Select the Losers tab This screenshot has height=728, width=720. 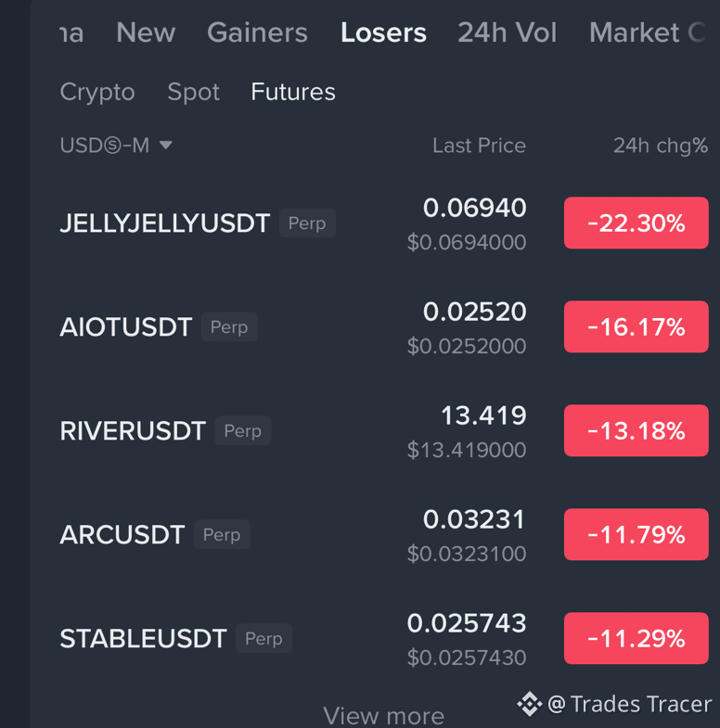tap(383, 32)
